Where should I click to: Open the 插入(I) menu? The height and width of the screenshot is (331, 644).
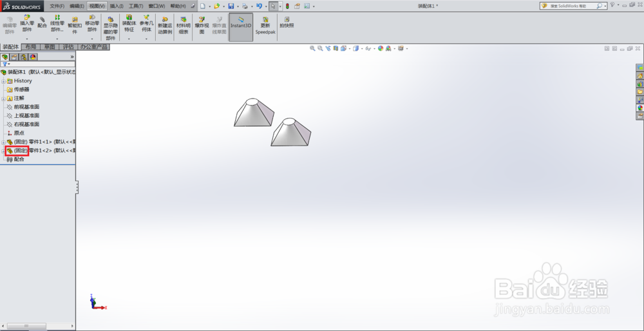click(117, 6)
